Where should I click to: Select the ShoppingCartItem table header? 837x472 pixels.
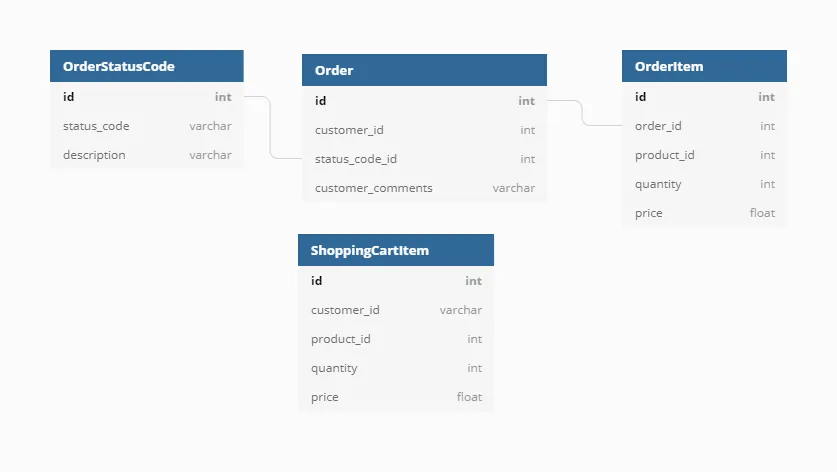[x=396, y=250]
